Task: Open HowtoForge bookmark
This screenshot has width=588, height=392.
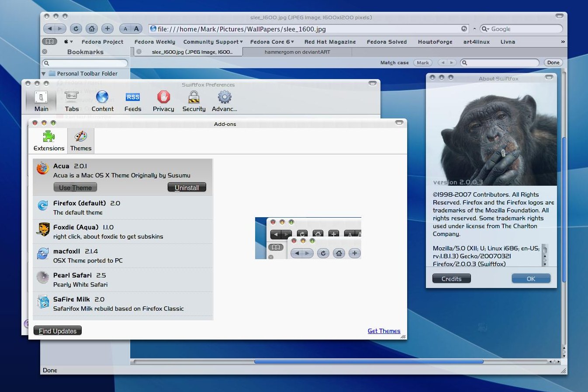Action: tap(435, 42)
